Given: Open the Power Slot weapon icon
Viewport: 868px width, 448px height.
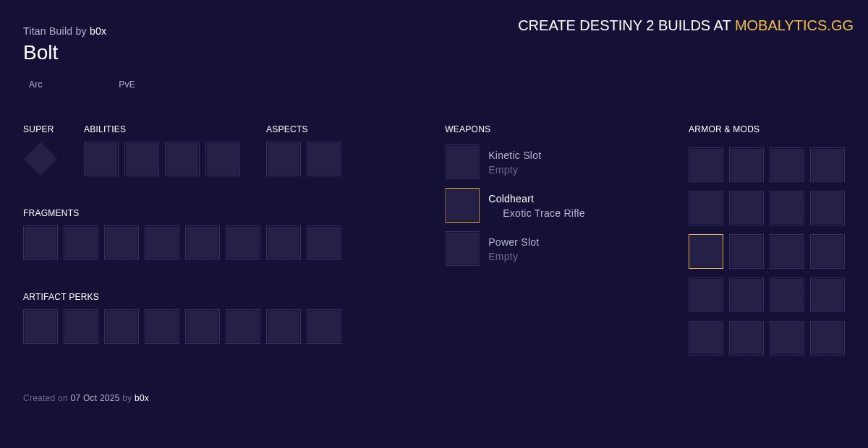Looking at the screenshot, I should point(462,249).
